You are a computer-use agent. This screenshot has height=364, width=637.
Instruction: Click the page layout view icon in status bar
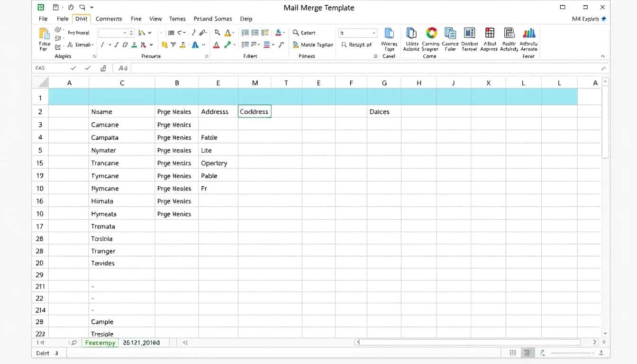(527, 353)
